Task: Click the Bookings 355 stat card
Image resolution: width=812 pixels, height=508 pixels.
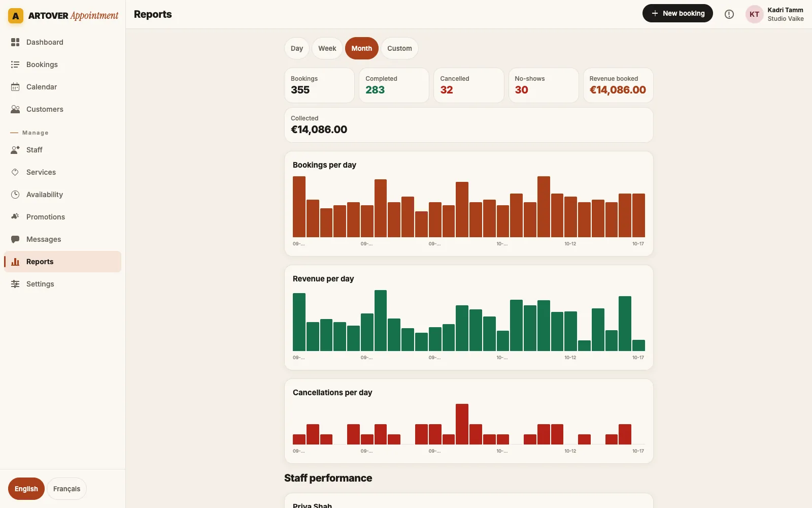Action: (x=319, y=85)
